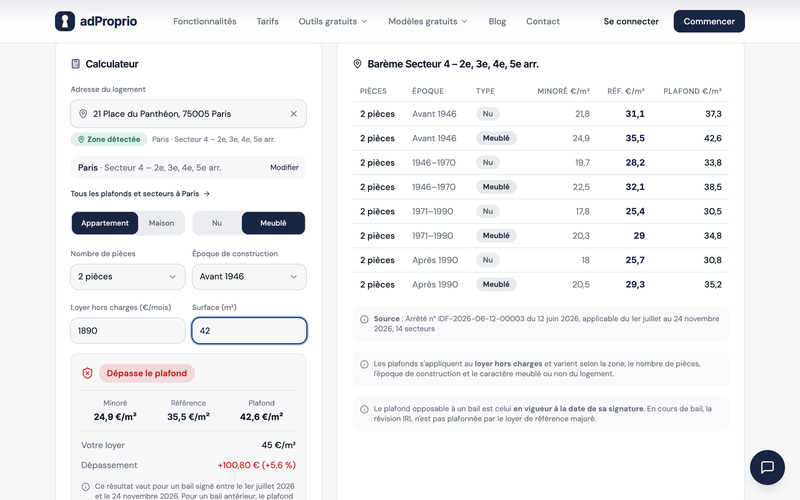800x500 pixels.
Task: Click the 42,6 plafond value in table
Action: coord(713,138)
